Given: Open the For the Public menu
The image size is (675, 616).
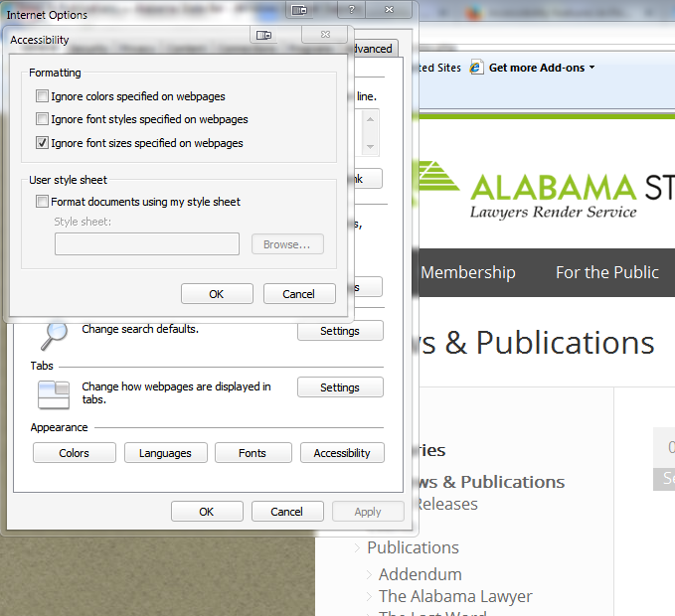Looking at the screenshot, I should pos(607,272).
